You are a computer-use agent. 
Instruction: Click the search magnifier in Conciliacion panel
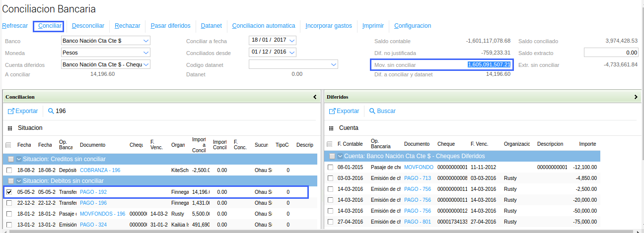[51, 111]
